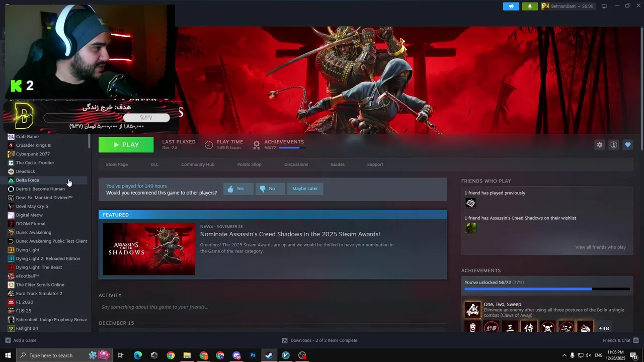Click the Dune: Awakening game icon
This screenshot has width=644, height=362.
pos(11,232)
